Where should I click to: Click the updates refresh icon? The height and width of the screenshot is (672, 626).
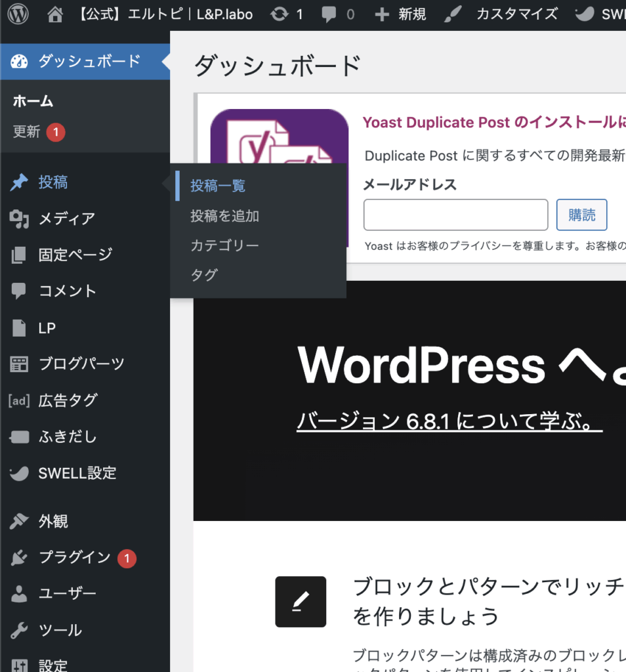280,14
